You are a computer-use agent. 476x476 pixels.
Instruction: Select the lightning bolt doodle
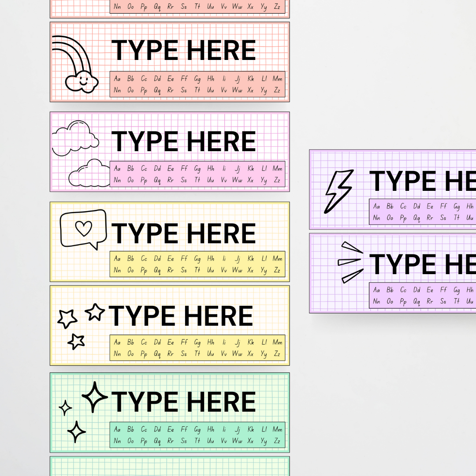pyautogui.click(x=338, y=191)
